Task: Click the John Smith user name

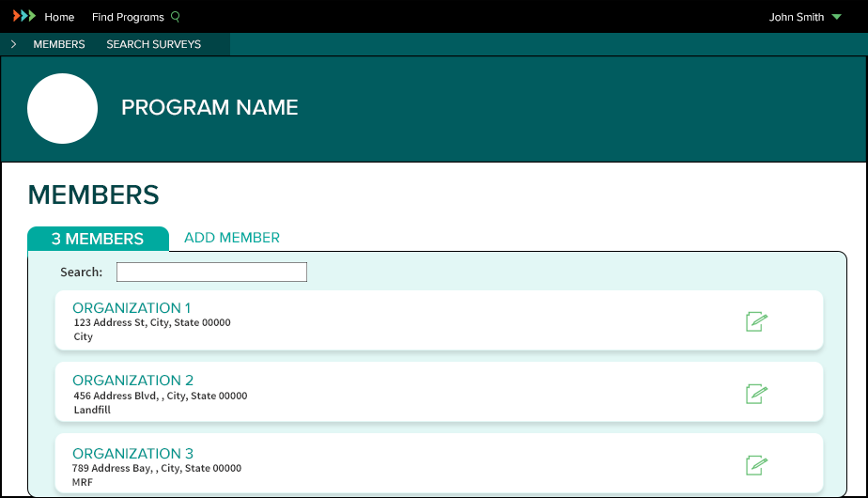Action: (796, 17)
